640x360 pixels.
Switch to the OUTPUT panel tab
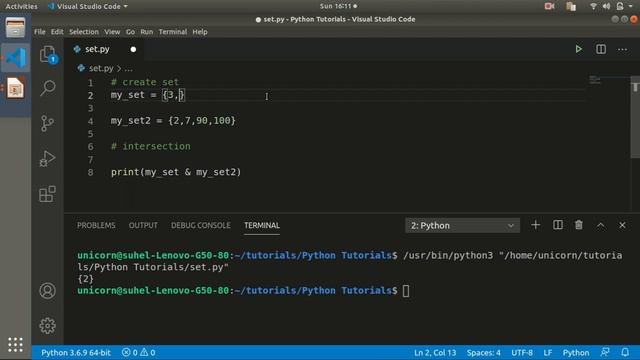(143, 225)
